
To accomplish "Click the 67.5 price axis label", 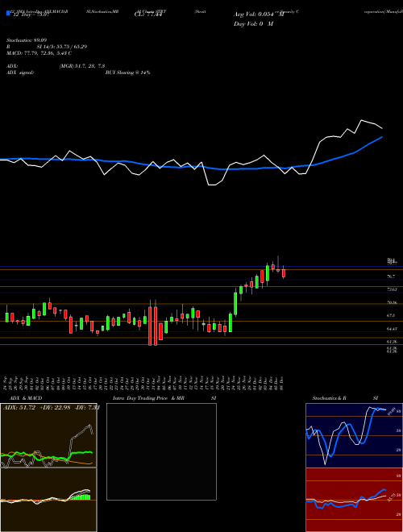I will (391, 315).
